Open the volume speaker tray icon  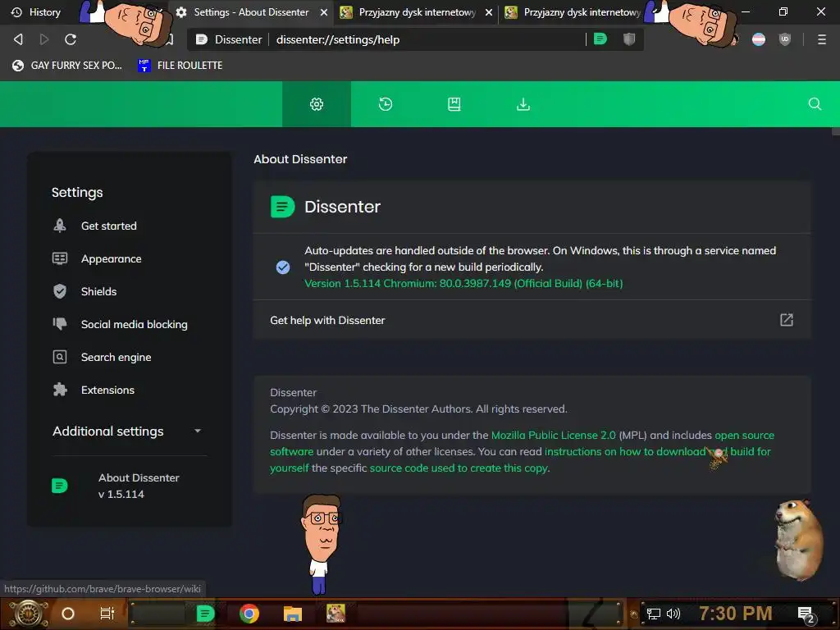click(673, 614)
